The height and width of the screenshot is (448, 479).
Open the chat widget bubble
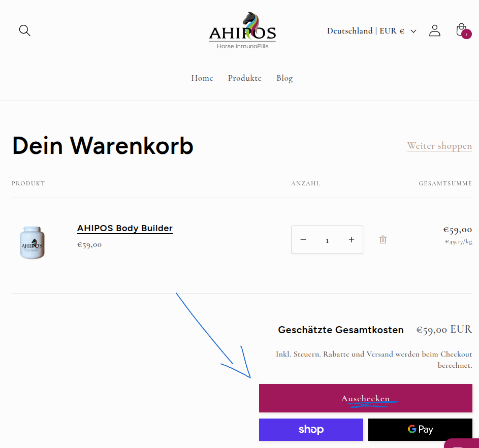463,443
